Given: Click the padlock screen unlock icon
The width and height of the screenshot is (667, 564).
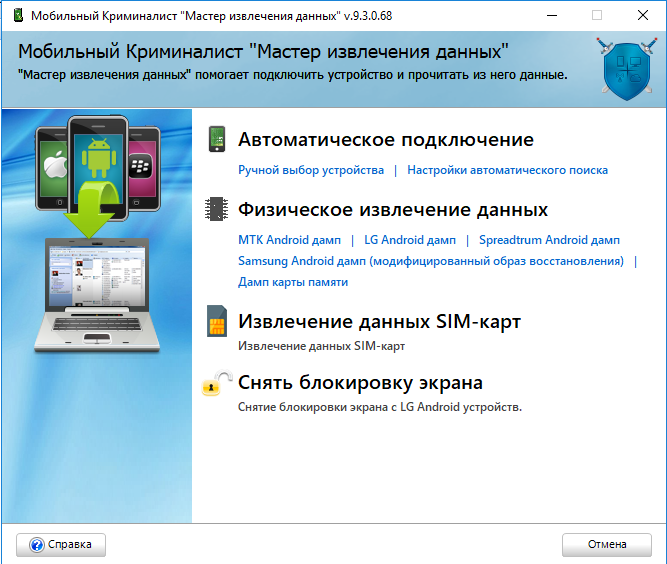Looking at the screenshot, I should [217, 383].
